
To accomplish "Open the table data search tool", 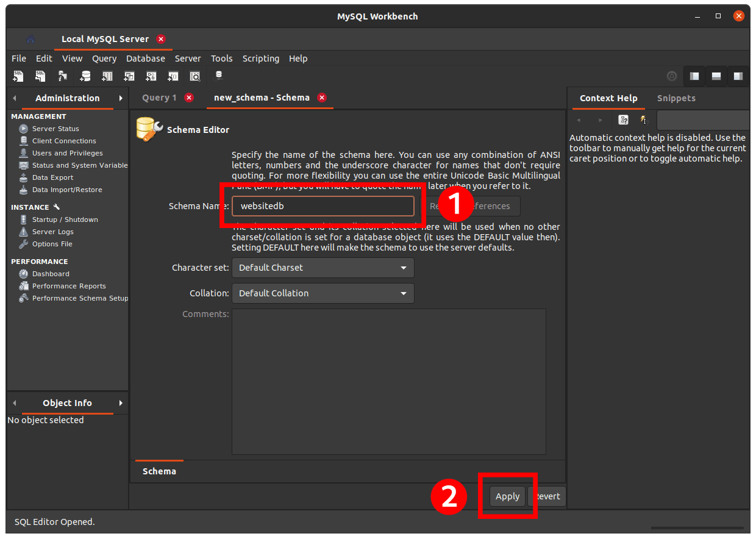I will point(195,76).
